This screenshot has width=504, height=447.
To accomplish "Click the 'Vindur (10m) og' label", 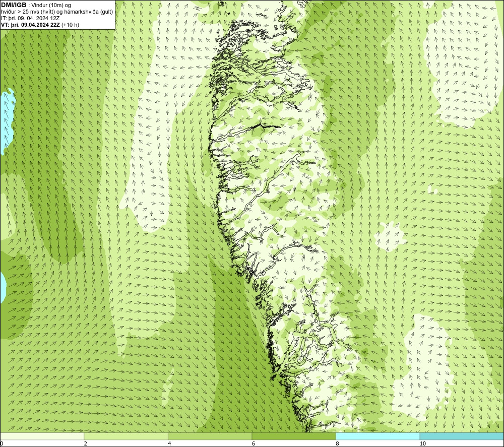I will coord(51,6).
